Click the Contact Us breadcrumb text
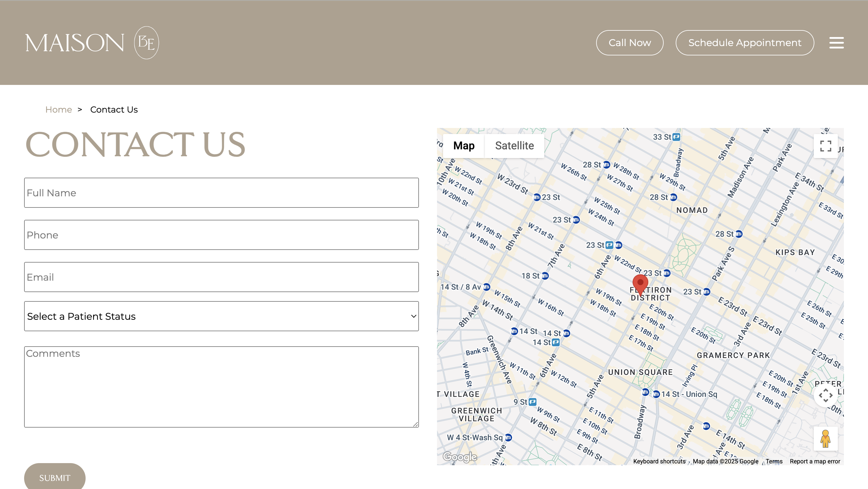 (x=114, y=110)
